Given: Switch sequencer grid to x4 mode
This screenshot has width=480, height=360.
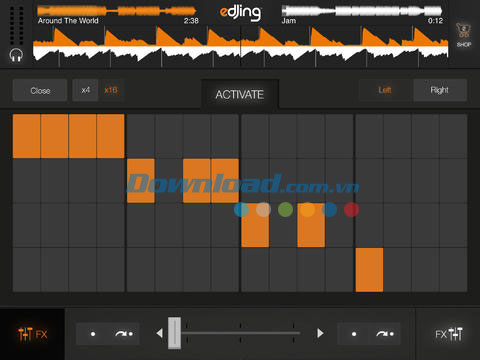Looking at the screenshot, I should click(85, 90).
